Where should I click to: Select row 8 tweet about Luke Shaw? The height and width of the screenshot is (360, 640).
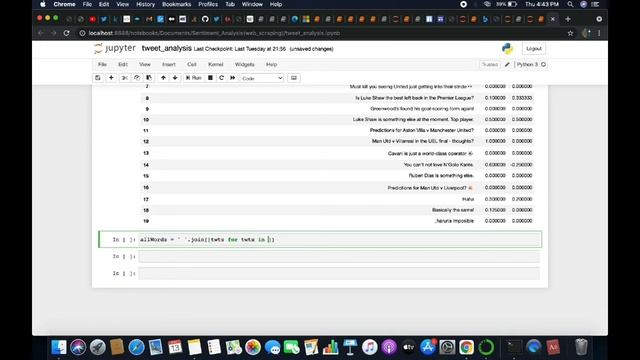[415, 98]
